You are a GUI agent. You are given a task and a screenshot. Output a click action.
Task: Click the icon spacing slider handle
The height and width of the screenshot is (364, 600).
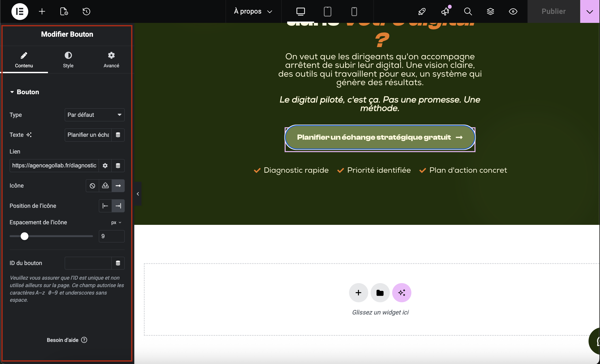pos(25,236)
